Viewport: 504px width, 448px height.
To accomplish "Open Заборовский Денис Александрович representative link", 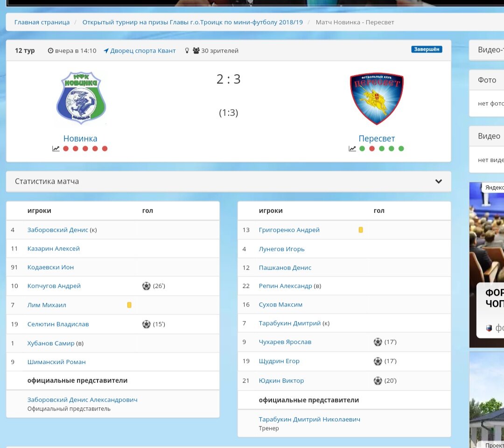I will pyautogui.click(x=82, y=400).
